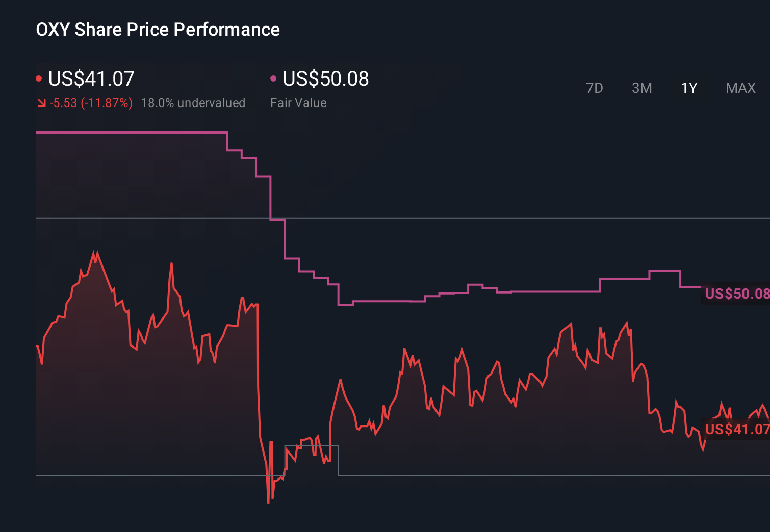Select the US$50.08 fair value price tag
This screenshot has width=770, height=532.
point(736,294)
